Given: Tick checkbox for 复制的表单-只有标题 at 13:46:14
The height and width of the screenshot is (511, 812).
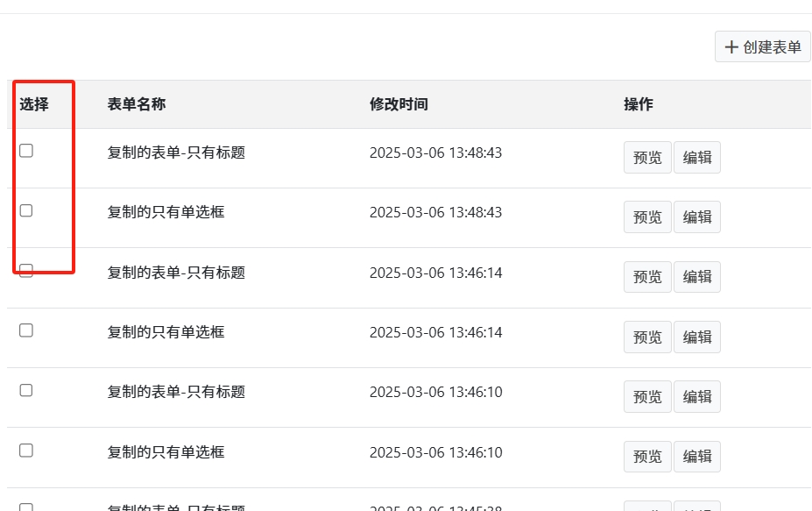Looking at the screenshot, I should point(26,271).
